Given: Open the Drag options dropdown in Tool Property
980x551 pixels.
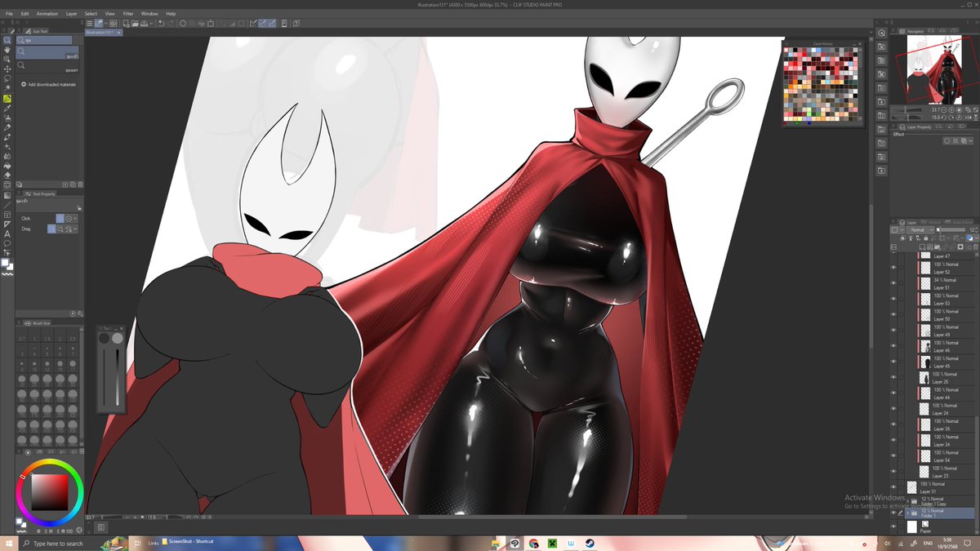Looking at the screenshot, I should [x=75, y=229].
